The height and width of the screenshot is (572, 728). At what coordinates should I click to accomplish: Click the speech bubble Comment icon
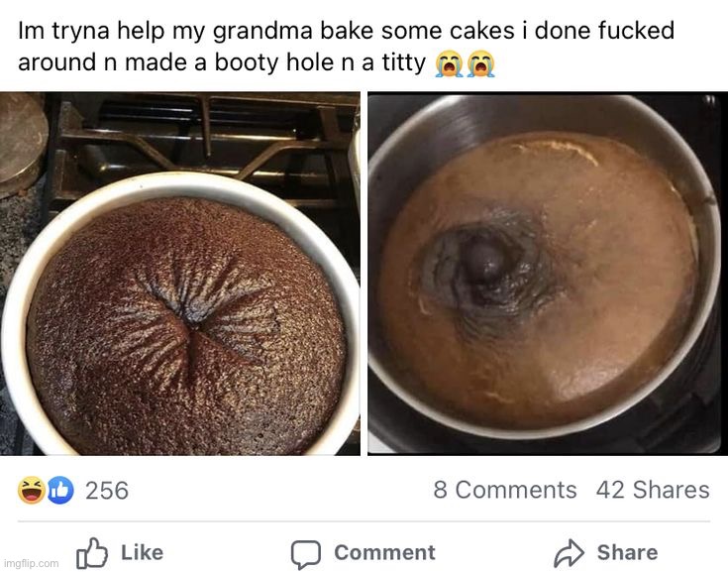(x=305, y=552)
